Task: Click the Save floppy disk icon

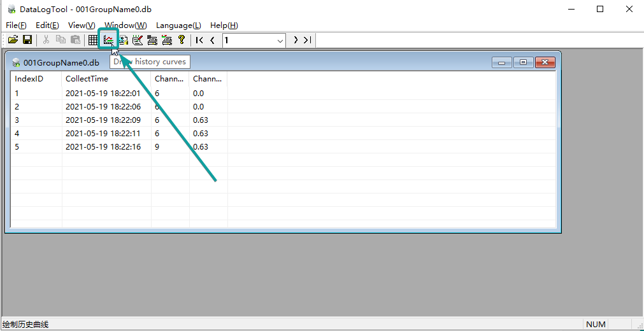Action: 27,40
